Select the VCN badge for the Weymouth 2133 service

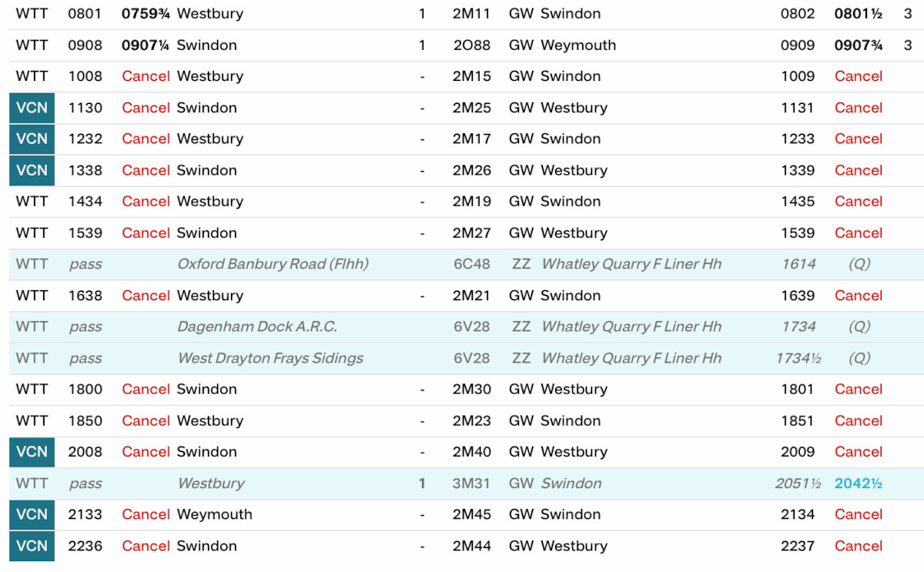[x=32, y=514]
